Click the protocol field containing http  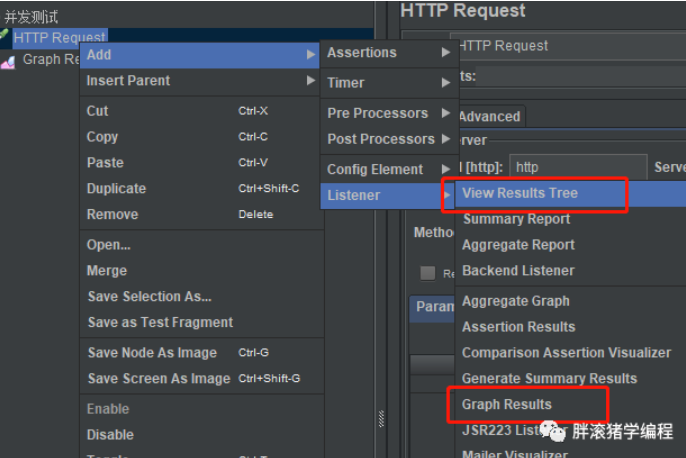[x=577, y=168]
